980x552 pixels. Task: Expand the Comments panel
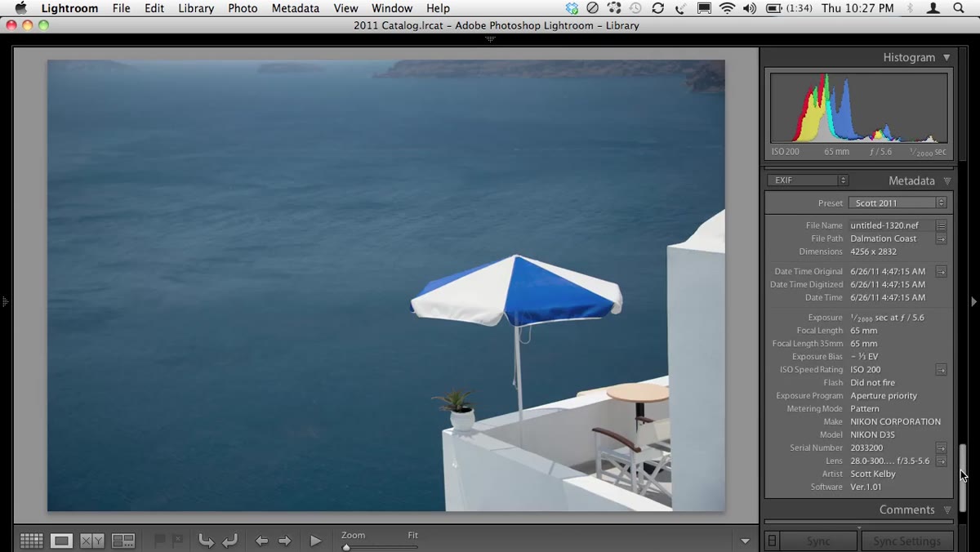(x=947, y=510)
